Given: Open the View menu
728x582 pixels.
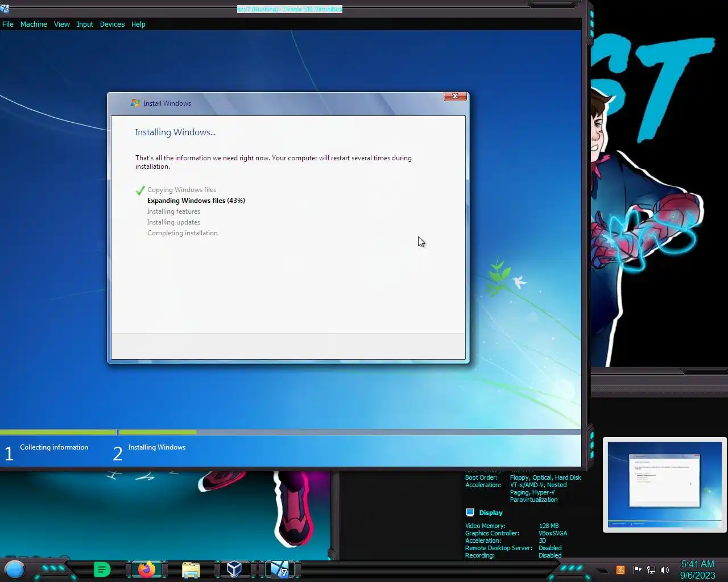Looking at the screenshot, I should coord(62,24).
